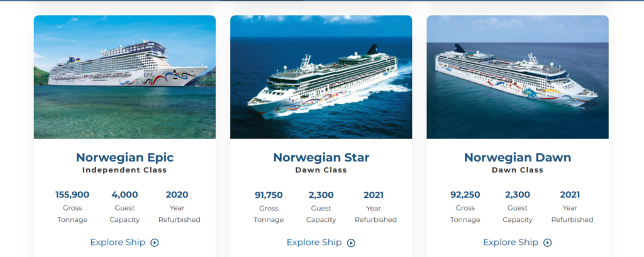Click the 92,250 gross tonnage figure

(x=465, y=195)
